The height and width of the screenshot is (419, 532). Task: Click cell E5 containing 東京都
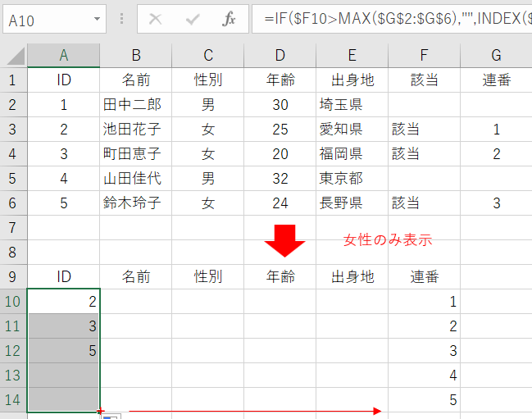352,178
